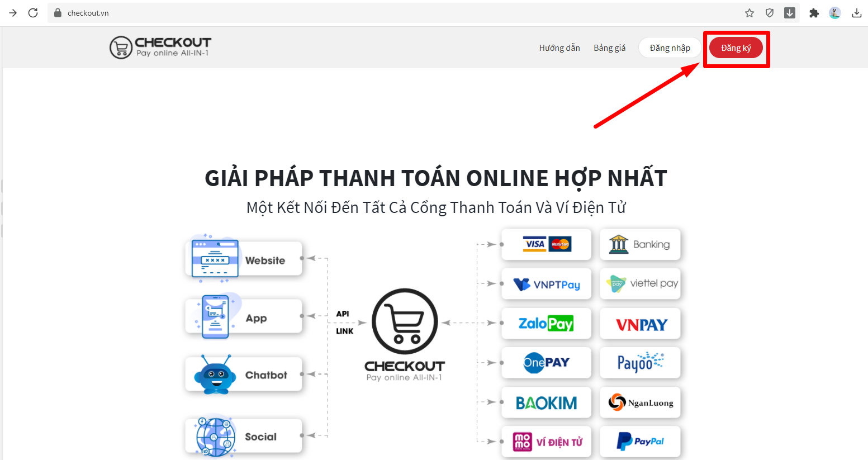Open the browser extensions puzzle icon

pos(814,13)
